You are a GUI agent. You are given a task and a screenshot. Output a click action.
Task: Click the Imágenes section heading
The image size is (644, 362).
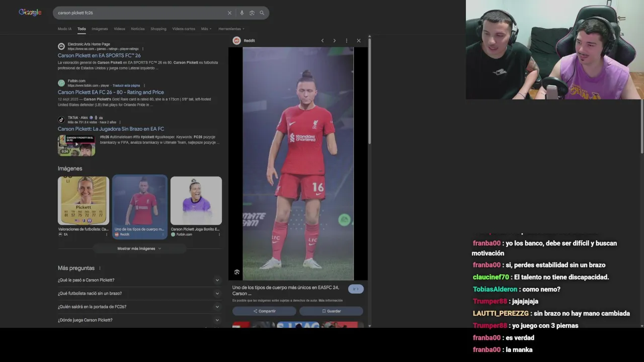[x=70, y=168]
